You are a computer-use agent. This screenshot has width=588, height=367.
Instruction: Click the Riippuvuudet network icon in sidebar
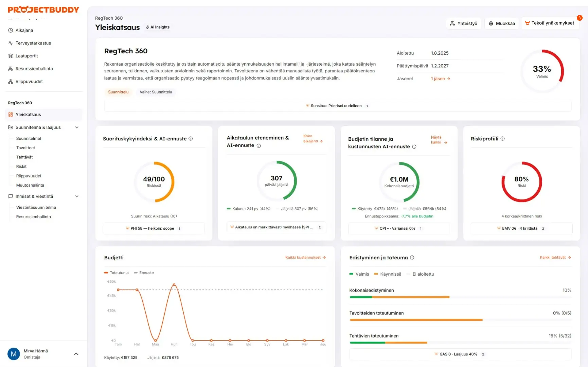[x=11, y=82]
